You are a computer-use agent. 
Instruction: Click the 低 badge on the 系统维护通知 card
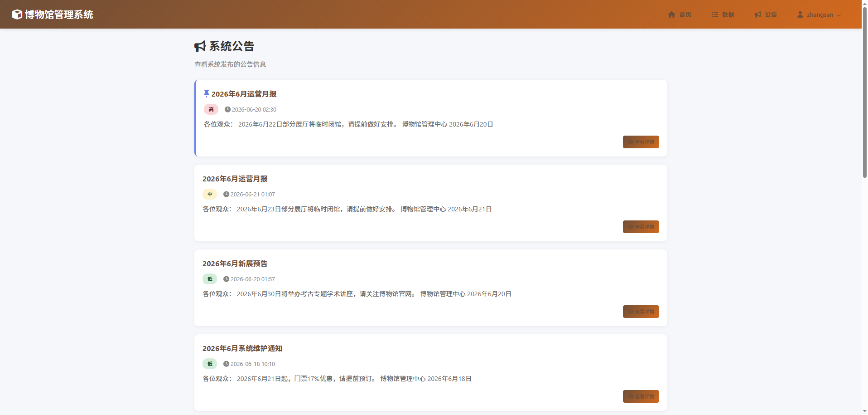210,364
